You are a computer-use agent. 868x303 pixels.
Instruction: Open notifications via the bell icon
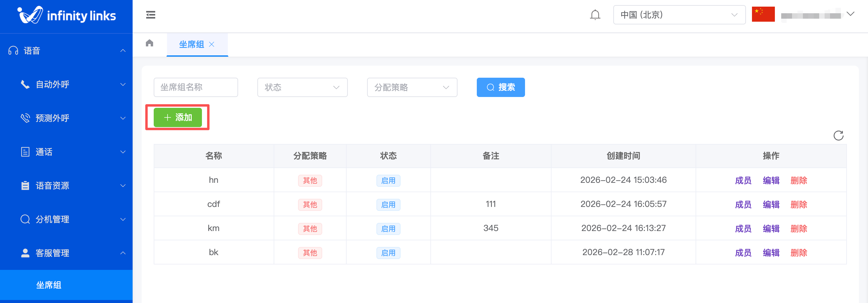tap(595, 15)
